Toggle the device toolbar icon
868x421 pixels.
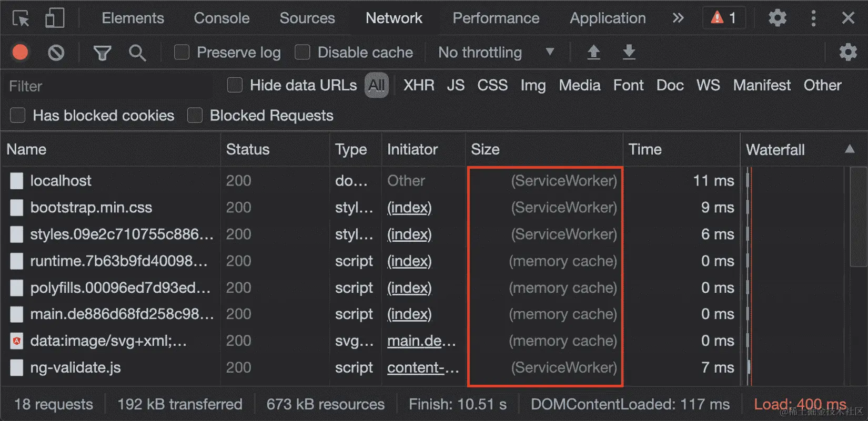coord(55,18)
